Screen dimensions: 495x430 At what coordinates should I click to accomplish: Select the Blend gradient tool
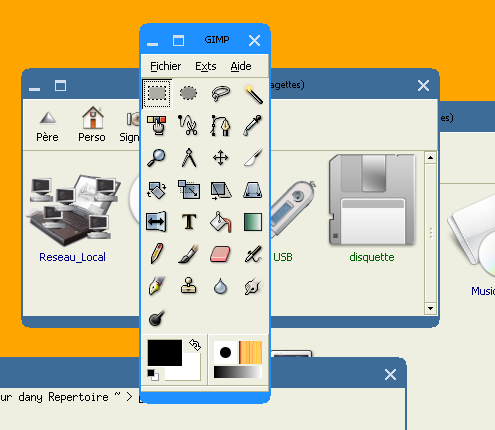click(253, 222)
